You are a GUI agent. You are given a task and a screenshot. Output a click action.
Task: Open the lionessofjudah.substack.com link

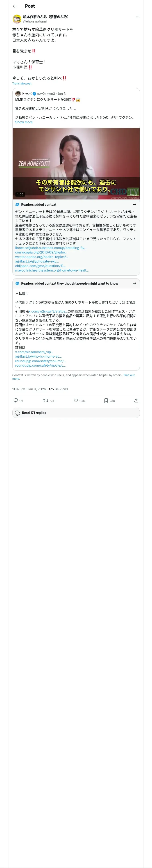[51, 248]
